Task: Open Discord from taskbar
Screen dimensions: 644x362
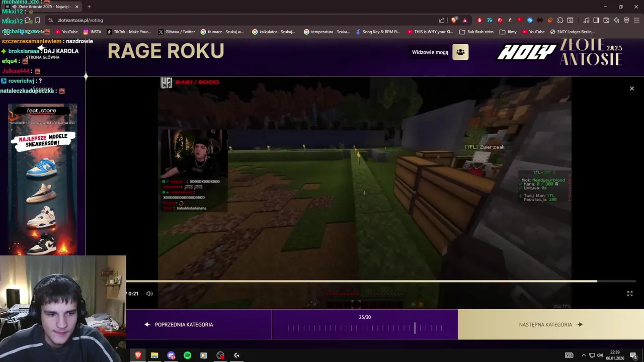Action: pos(171,355)
